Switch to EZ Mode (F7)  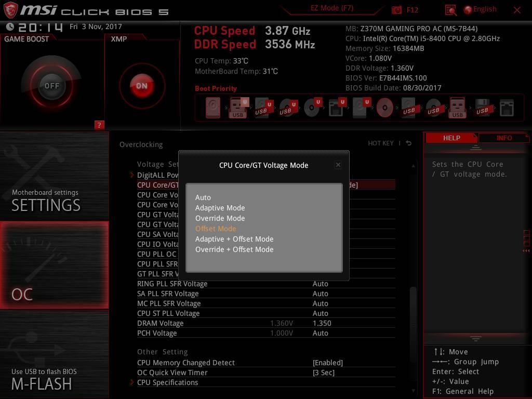click(x=332, y=8)
